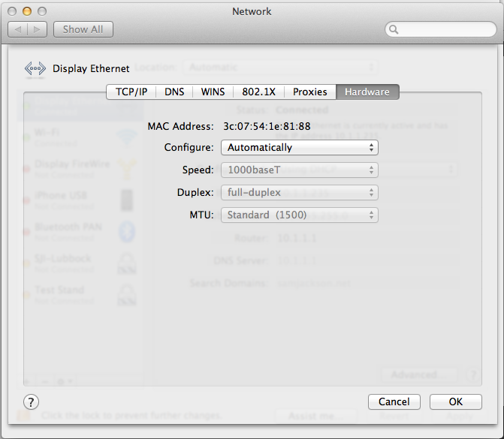Open the MTU dropdown showing Standard (1500)

tap(300, 215)
